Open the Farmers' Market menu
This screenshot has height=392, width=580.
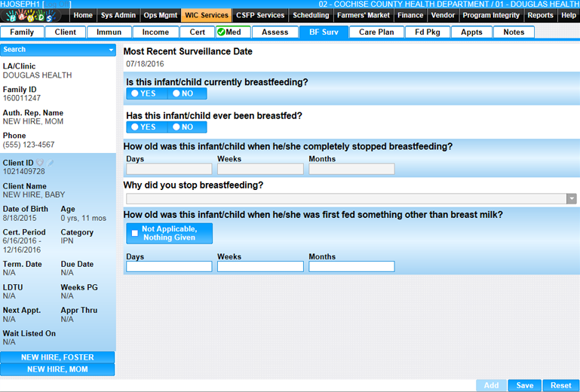(364, 15)
